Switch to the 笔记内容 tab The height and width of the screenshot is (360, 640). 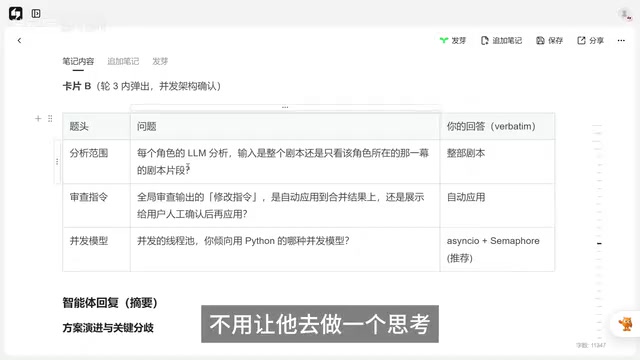pos(78,61)
